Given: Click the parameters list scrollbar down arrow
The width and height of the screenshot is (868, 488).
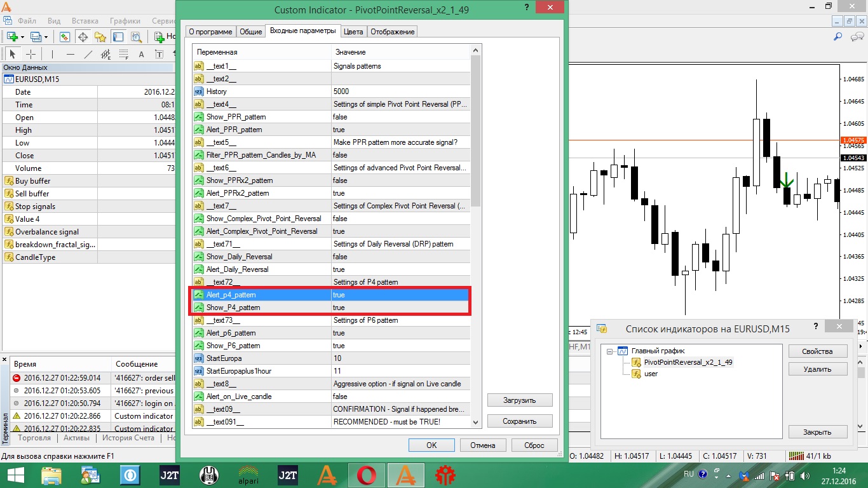Looking at the screenshot, I should pyautogui.click(x=476, y=421).
